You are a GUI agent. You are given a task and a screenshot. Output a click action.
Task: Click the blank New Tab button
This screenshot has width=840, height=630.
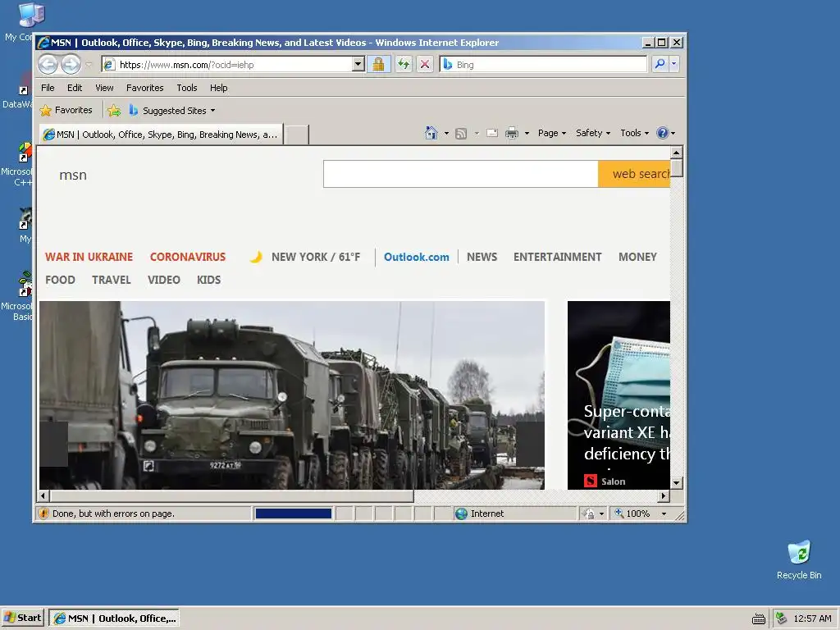[296, 135]
